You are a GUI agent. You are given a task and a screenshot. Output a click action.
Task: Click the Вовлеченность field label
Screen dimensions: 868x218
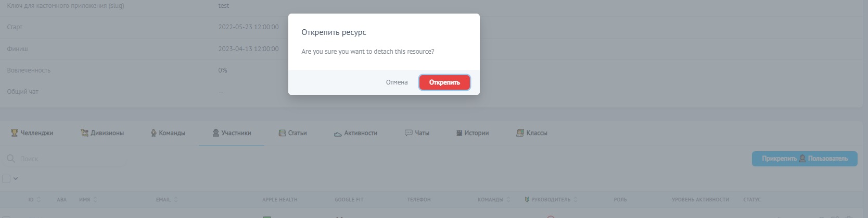coord(29,70)
